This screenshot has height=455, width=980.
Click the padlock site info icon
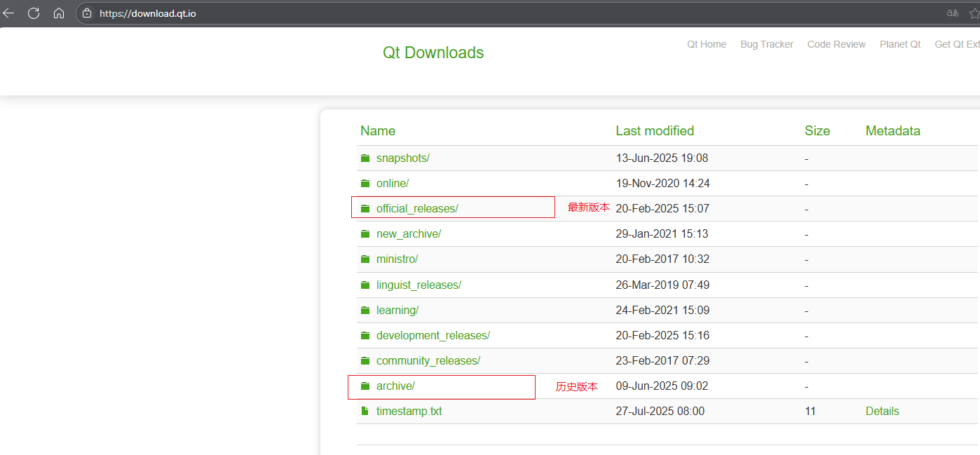87,13
